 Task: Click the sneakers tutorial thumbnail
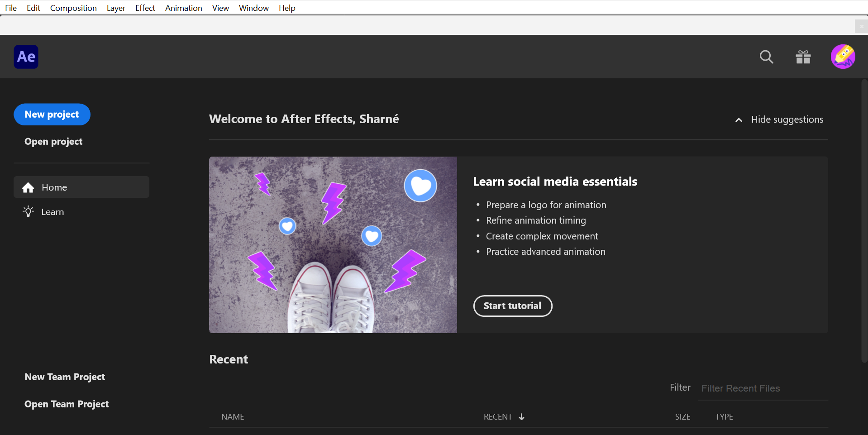(333, 245)
